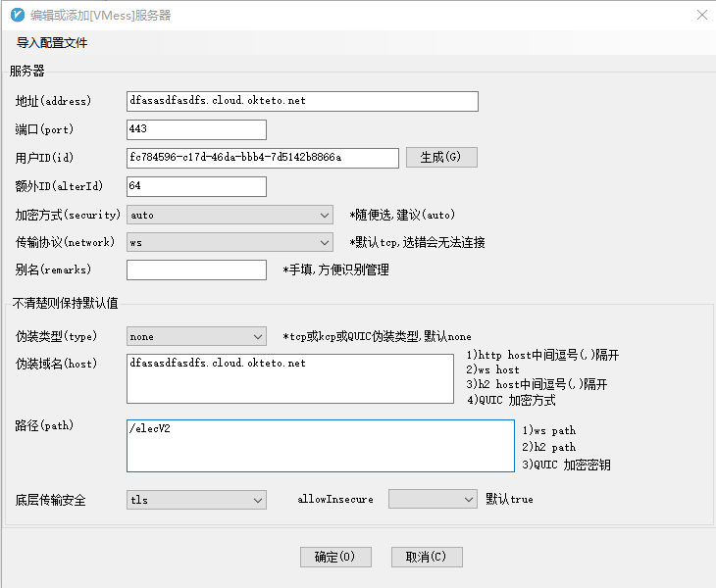This screenshot has width=716, height=588.
Task: Expand the allowInsecure dropdown
Action: pos(432,500)
